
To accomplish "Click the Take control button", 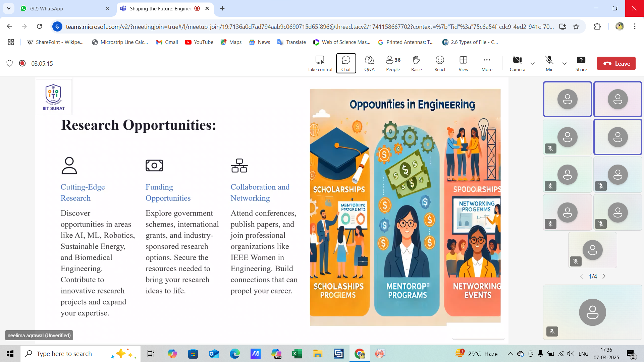I will 320,63.
